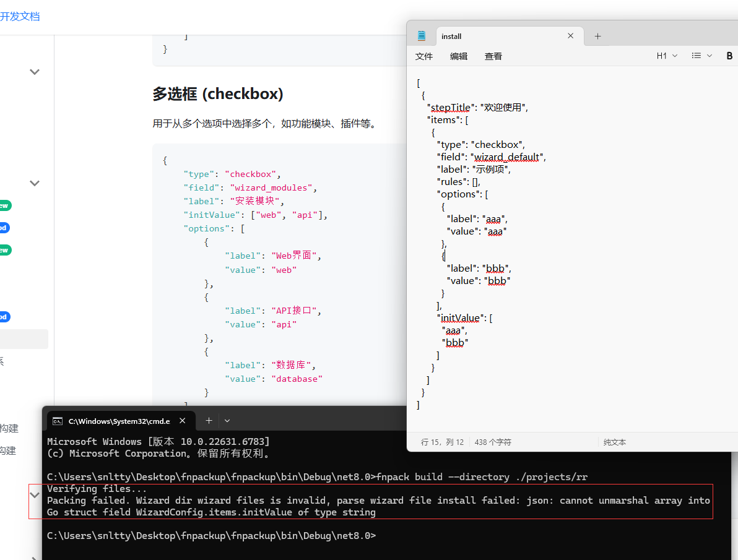Click the Bold formatting button in Notepad
738x560 pixels.
point(729,56)
